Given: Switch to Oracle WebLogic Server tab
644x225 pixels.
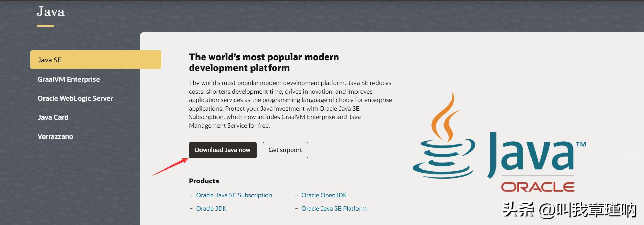Looking at the screenshot, I should point(75,98).
